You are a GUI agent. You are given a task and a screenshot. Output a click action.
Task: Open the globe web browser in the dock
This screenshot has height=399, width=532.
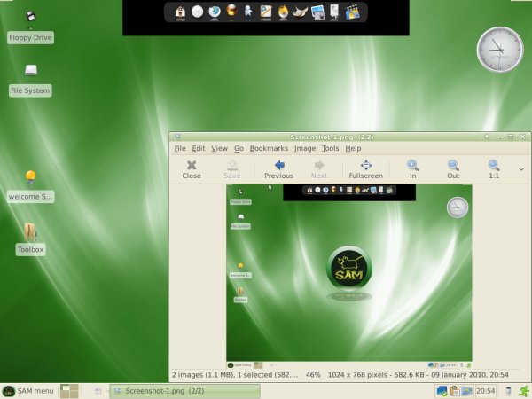[215, 12]
